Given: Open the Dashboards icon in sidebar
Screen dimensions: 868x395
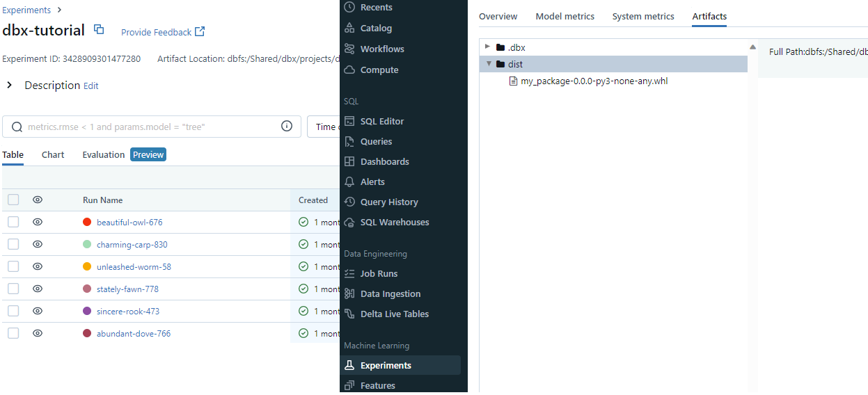Looking at the screenshot, I should pos(349,161).
